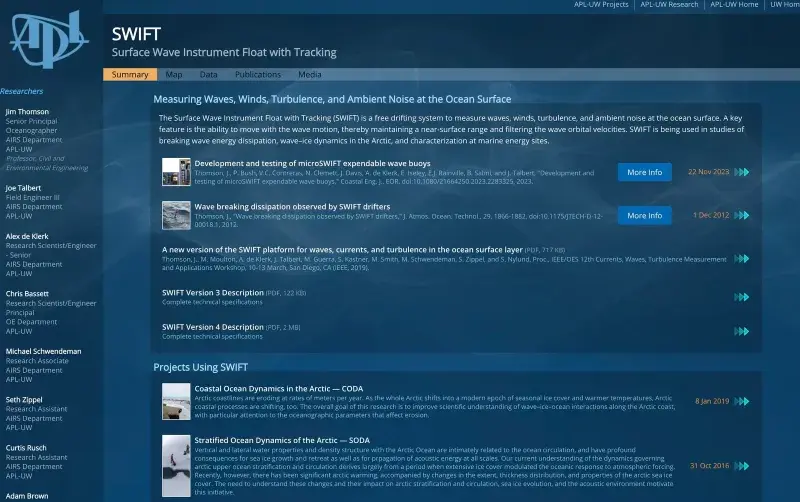Image resolution: width=800 pixels, height=502 pixels.
Task: Click arrow icon for new SWIFT platform paper
Action: (x=741, y=257)
